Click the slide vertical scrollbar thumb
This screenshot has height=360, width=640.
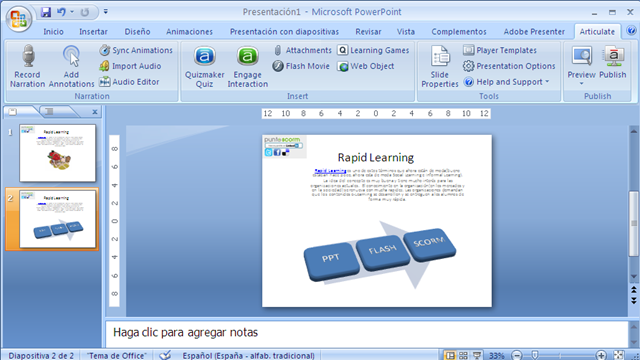pyautogui.click(x=633, y=224)
